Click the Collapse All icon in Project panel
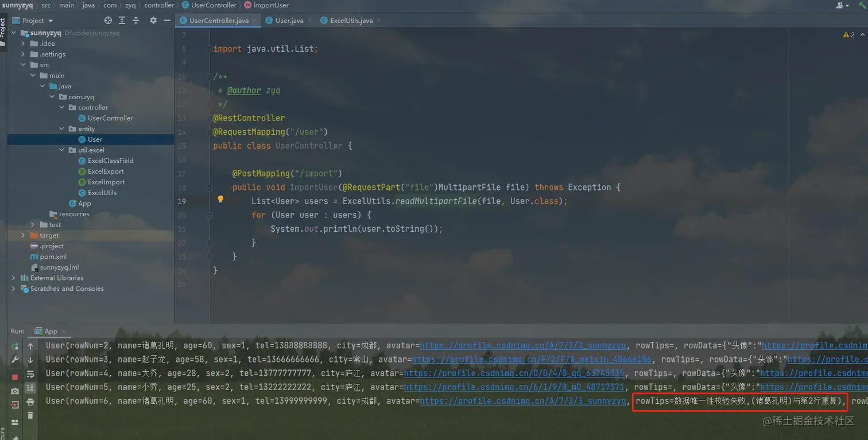The width and height of the screenshot is (868, 440). 136,20
